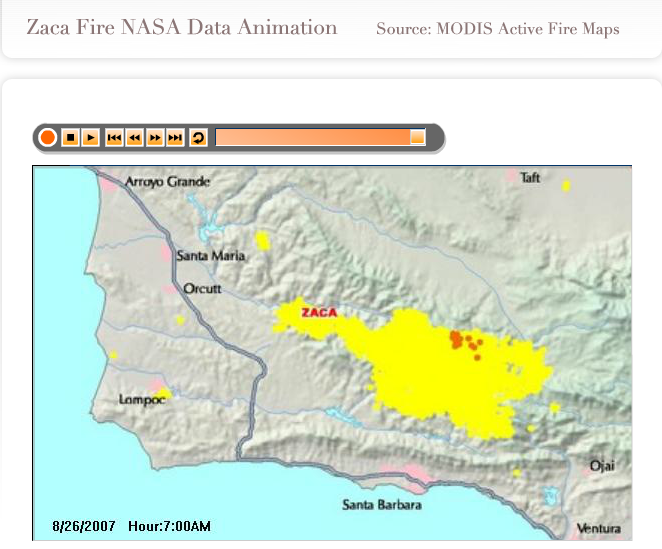Image resolution: width=662 pixels, height=549 pixels.
Task: Click the red ZACA fire label
Action: 320,312
